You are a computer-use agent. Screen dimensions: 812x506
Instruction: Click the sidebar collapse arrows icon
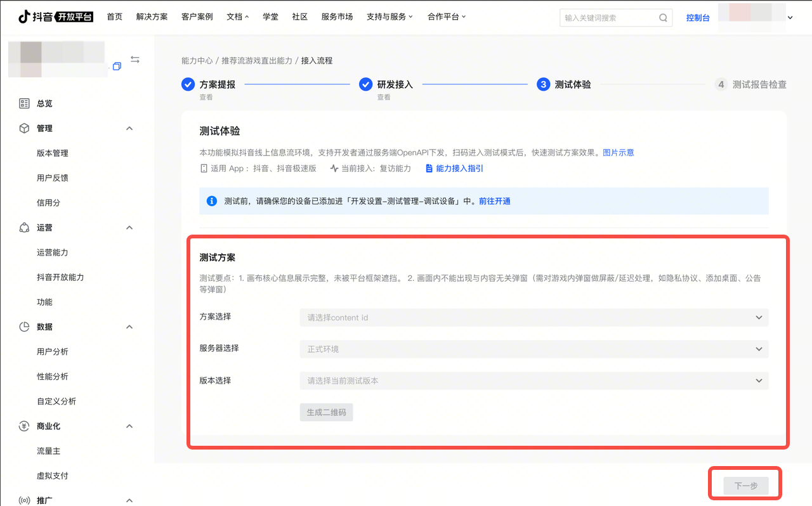135,60
